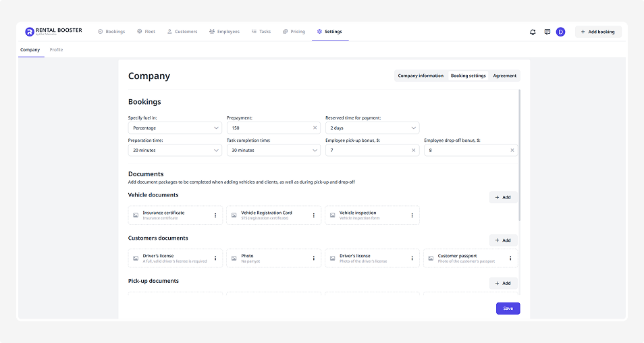Open the chat messages icon

click(x=547, y=32)
